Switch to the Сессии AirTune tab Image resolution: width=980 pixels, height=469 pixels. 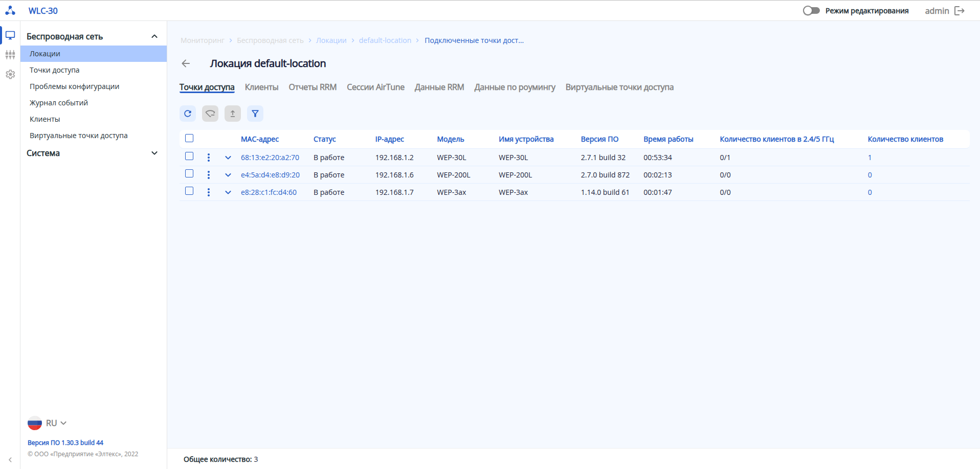[x=375, y=87]
